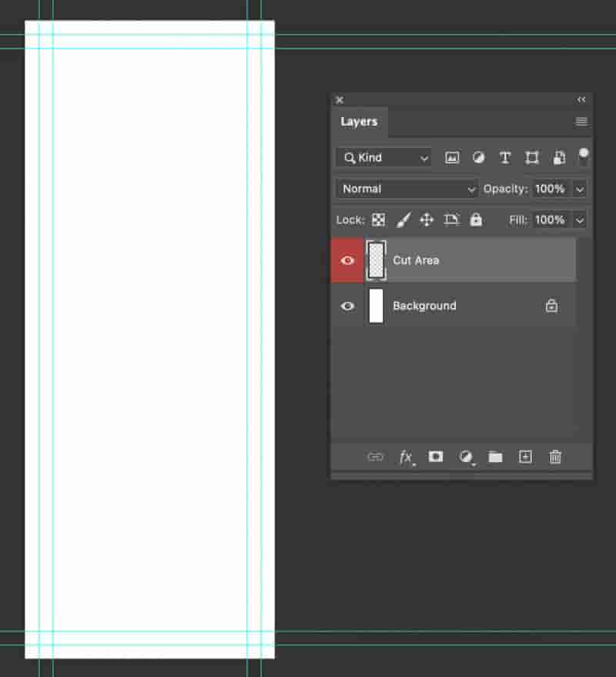Hide the Cut Area layer
Screen dimensions: 616x677
coord(347,260)
